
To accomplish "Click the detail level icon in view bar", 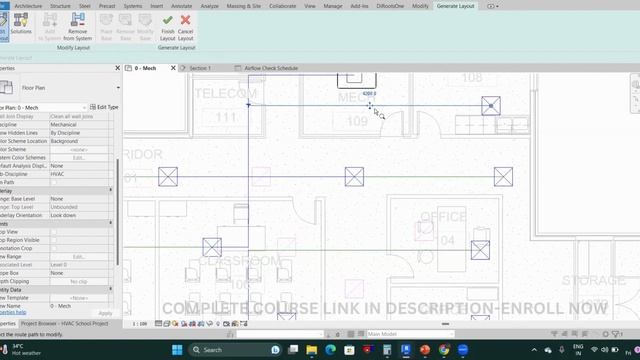I will (x=158, y=324).
